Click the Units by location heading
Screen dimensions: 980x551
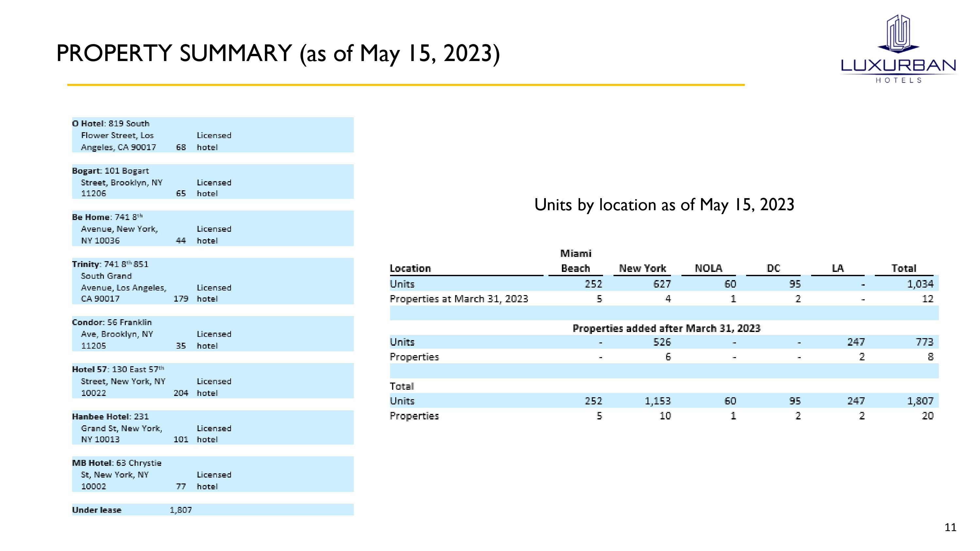click(664, 205)
